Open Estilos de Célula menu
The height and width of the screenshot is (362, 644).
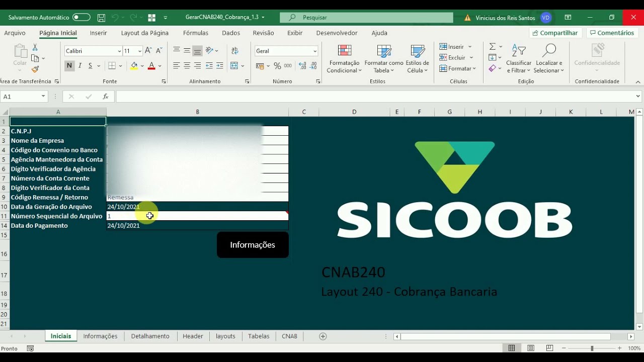[417, 59]
